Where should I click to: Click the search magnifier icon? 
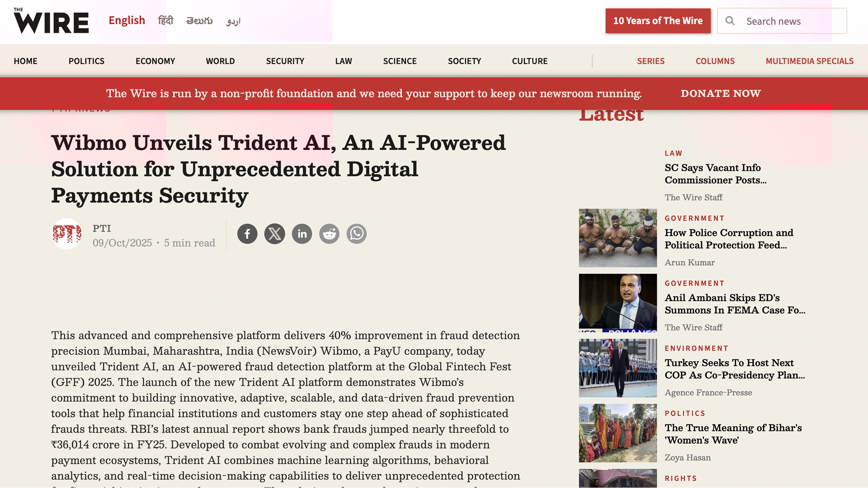730,21
